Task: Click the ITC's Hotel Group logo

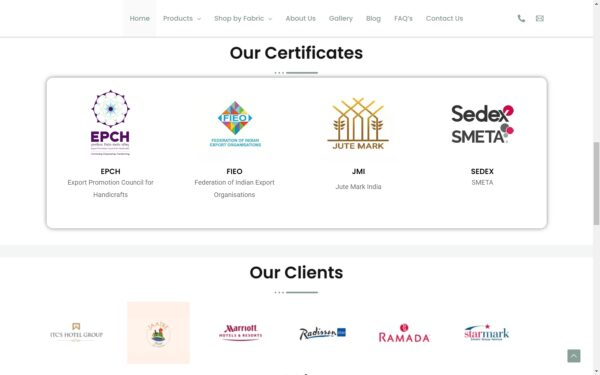Action: coord(76,332)
